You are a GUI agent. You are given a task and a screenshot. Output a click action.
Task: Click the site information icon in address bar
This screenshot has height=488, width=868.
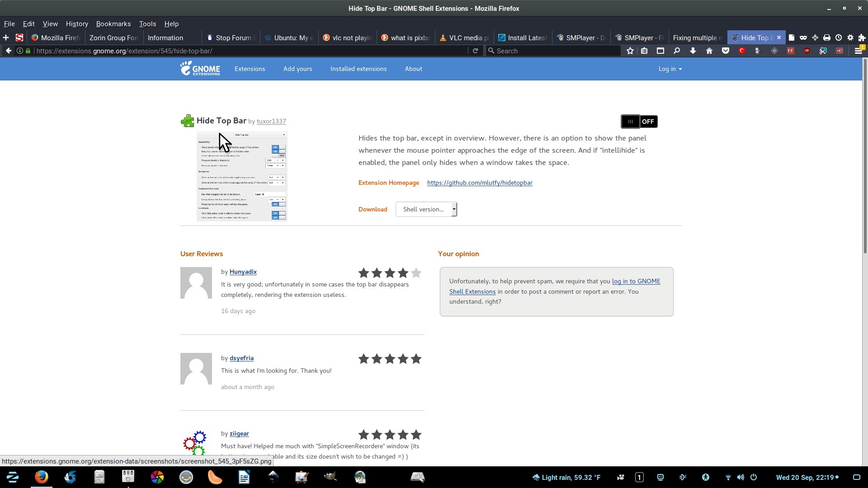point(20,51)
